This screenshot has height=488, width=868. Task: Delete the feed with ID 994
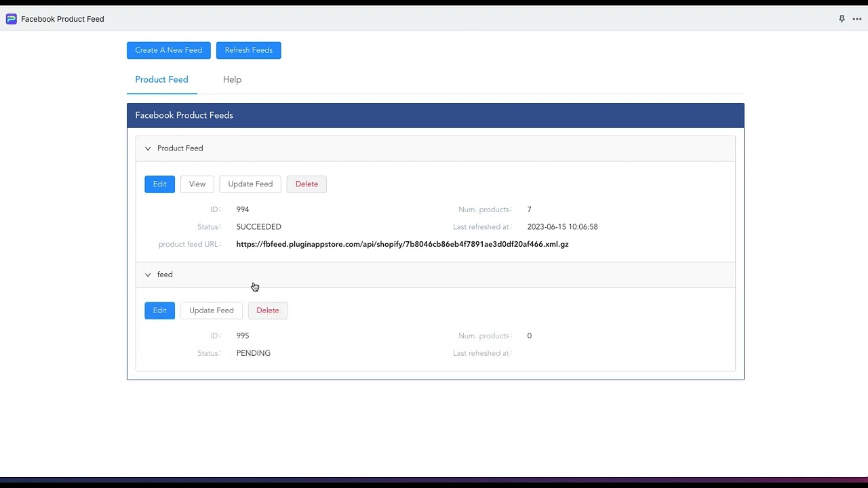click(307, 184)
